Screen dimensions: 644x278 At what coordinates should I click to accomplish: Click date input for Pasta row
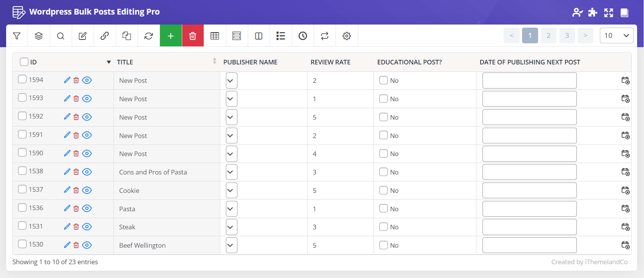530,209
